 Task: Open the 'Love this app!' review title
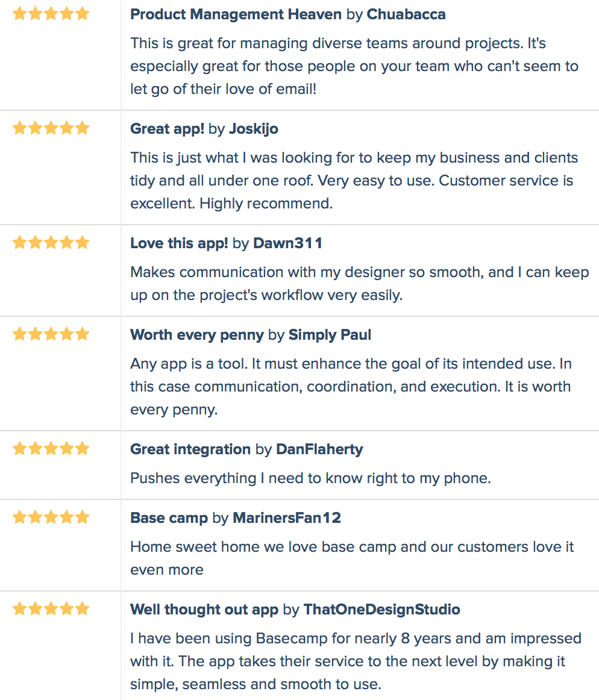179,243
